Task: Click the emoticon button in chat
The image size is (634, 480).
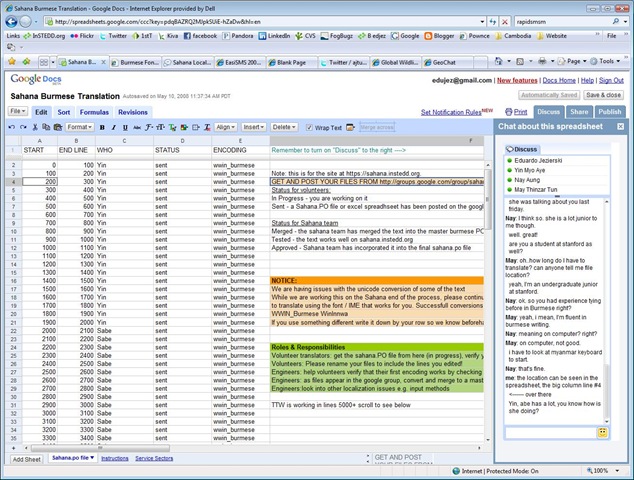Action: [x=602, y=433]
